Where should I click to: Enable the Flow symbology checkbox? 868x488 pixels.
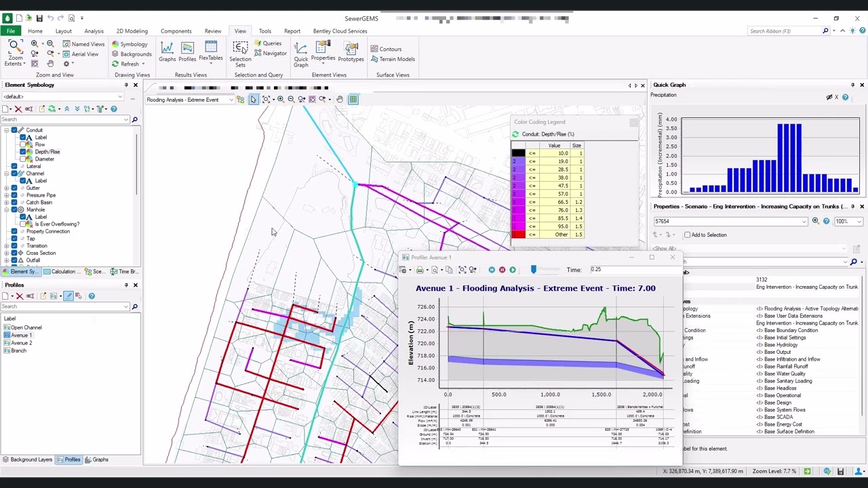[x=22, y=144]
